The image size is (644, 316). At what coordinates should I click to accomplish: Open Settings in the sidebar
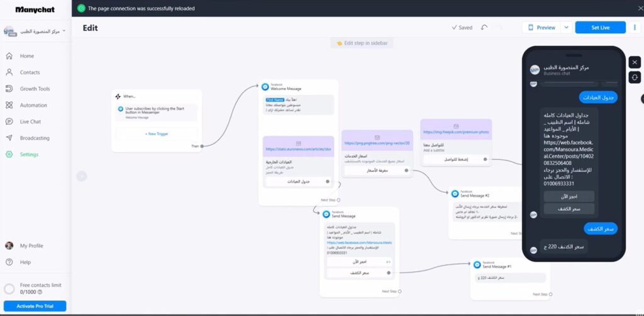[29, 154]
